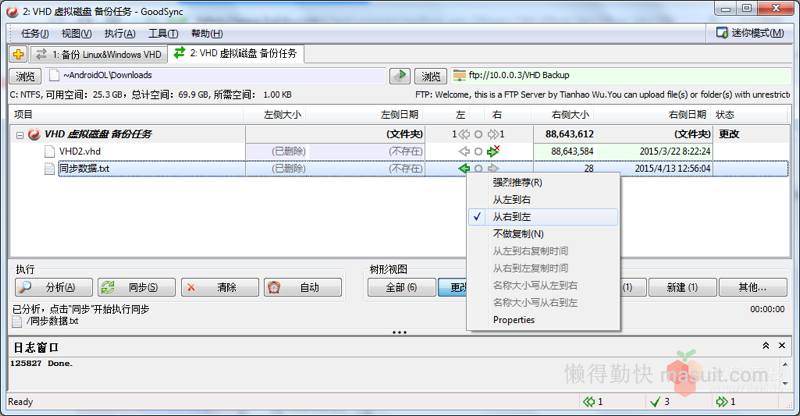Screen dimensions: 800x416
Task: Click the no-copy circle in the root folder row
Action: [478, 134]
